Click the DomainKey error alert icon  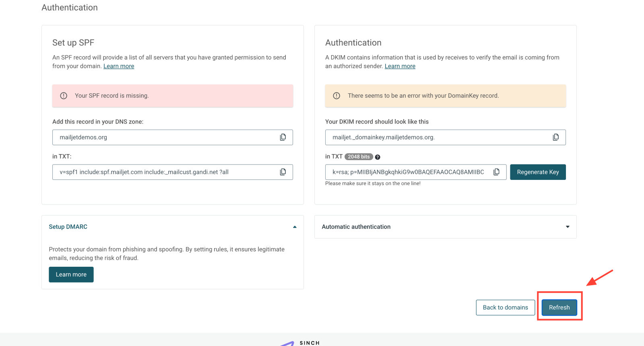pos(336,96)
